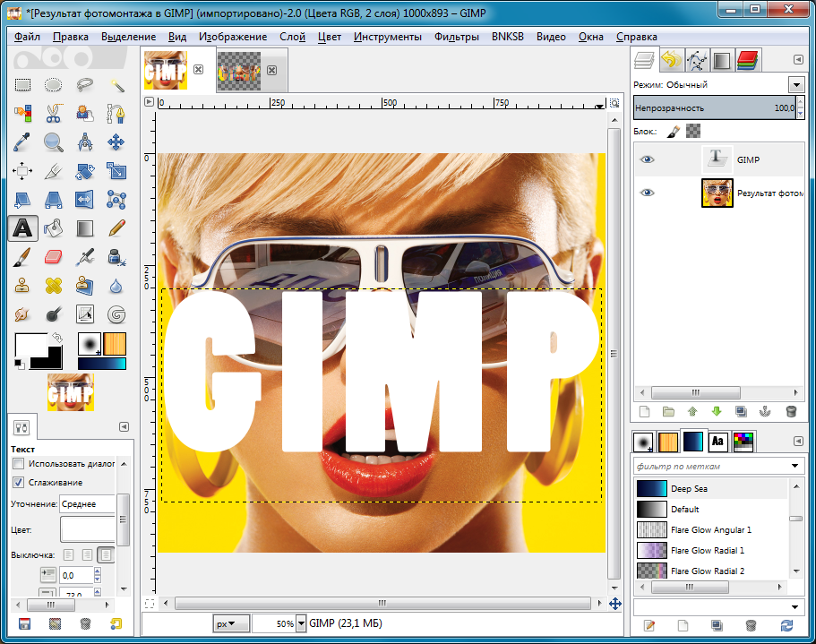Screen dimensions: 816x644
Task: Create a new layer
Action: click(644, 412)
